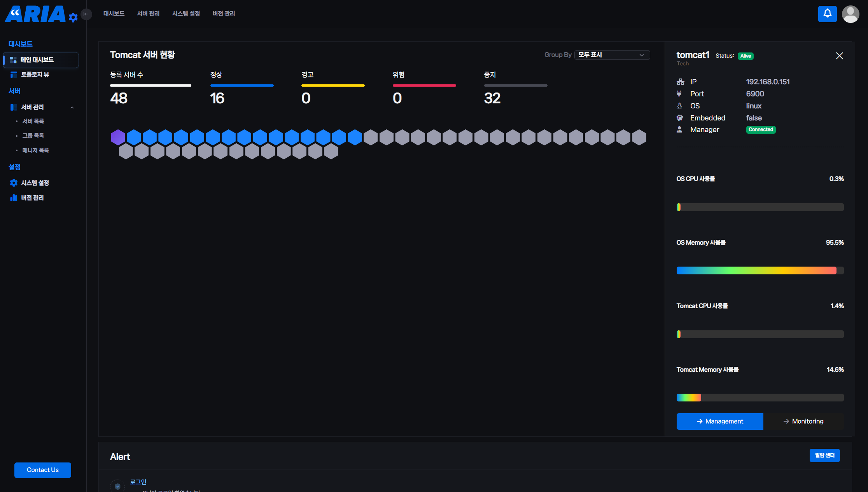
Task: Click the last blue server hexagon
Action: pyautogui.click(x=355, y=137)
